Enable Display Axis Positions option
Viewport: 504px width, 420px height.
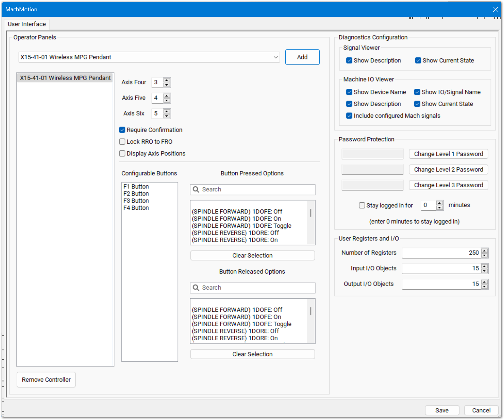(x=122, y=154)
